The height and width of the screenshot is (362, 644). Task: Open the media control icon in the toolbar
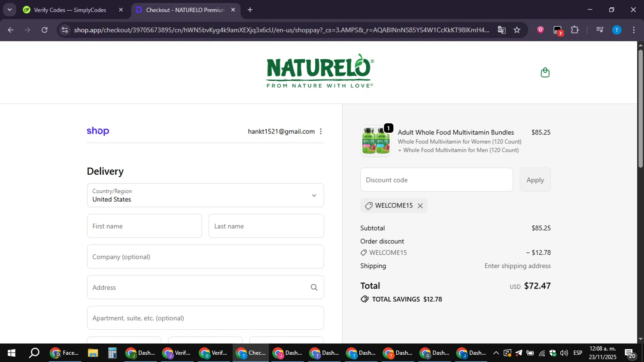[600, 30]
